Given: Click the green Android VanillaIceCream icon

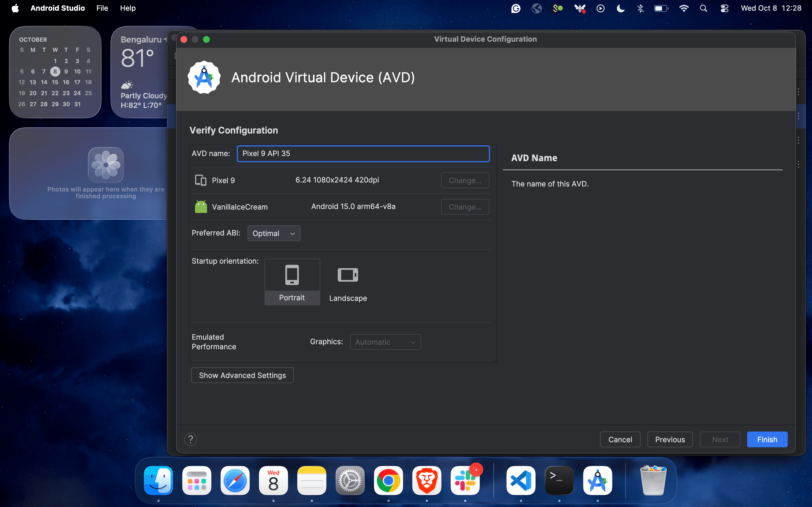Looking at the screenshot, I should 201,206.
